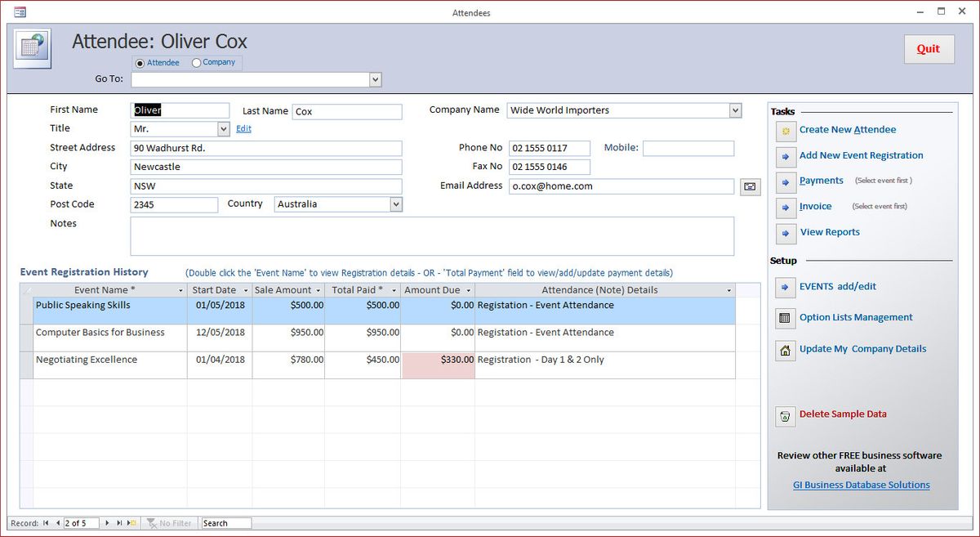Click the Update My Company Details home icon
The height and width of the screenshot is (537, 980).
tap(786, 349)
